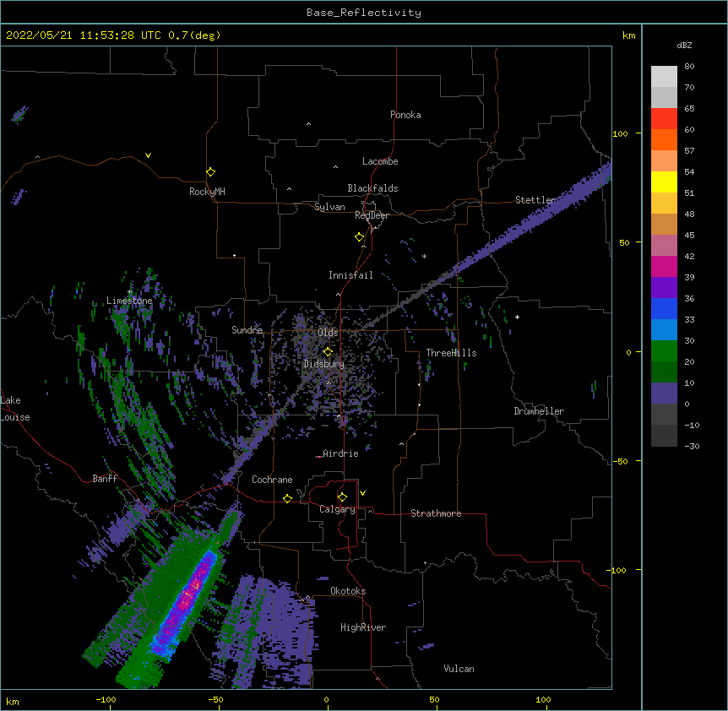This screenshot has width=728, height=711.
Task: Click the Sylvan label
Action: (x=329, y=207)
